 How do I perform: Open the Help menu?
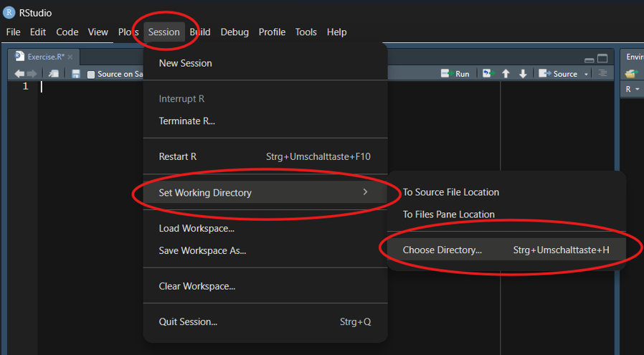337,32
